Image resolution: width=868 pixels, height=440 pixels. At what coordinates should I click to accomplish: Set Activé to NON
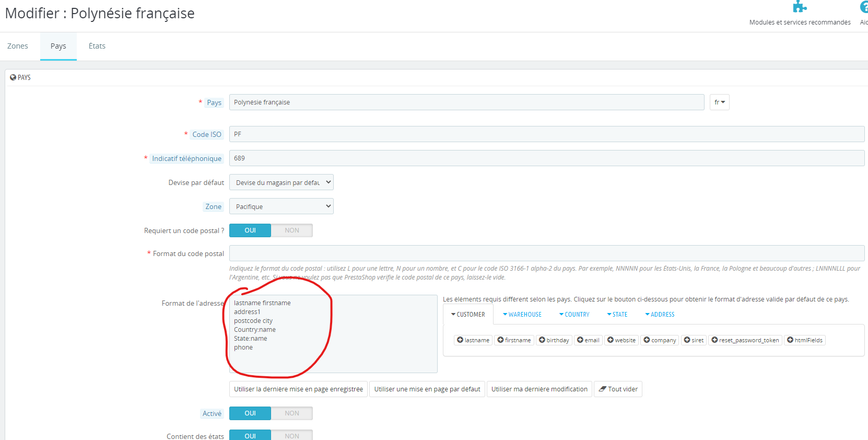tap(292, 413)
